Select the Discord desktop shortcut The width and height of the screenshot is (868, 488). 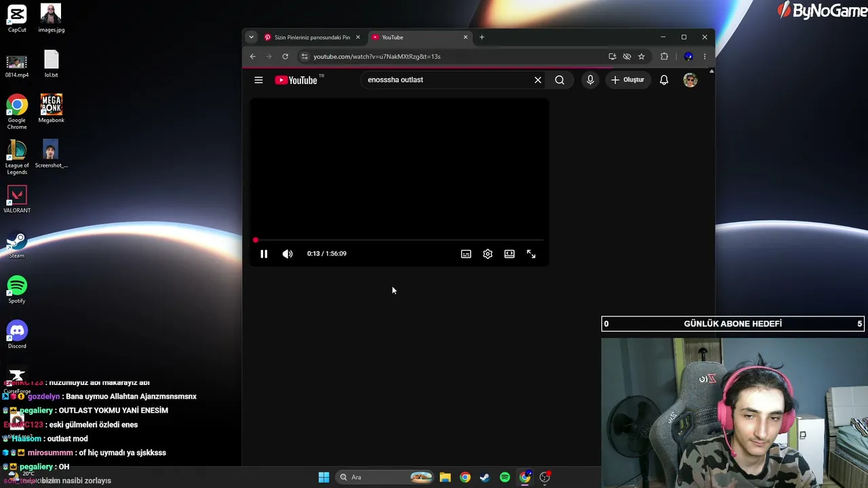(17, 335)
